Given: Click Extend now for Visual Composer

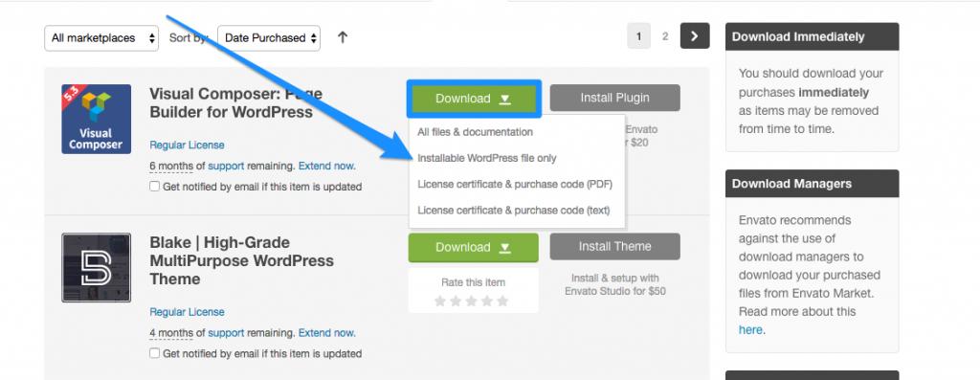Looking at the screenshot, I should pos(327,167).
